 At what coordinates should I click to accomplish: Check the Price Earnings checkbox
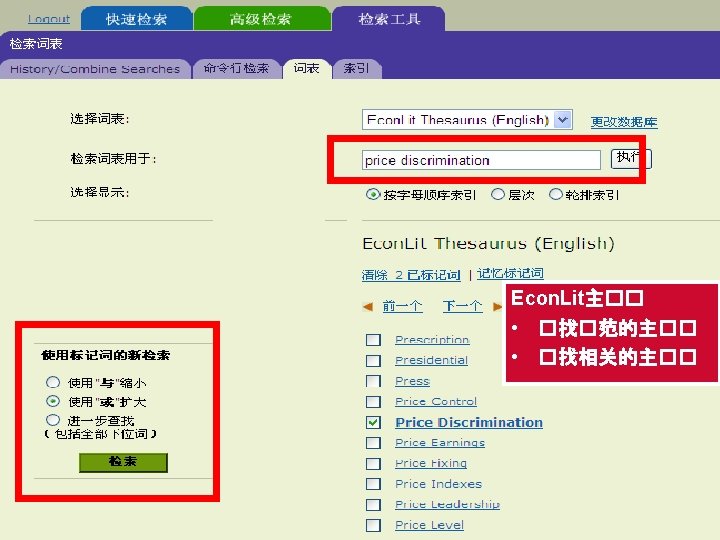click(x=373, y=443)
